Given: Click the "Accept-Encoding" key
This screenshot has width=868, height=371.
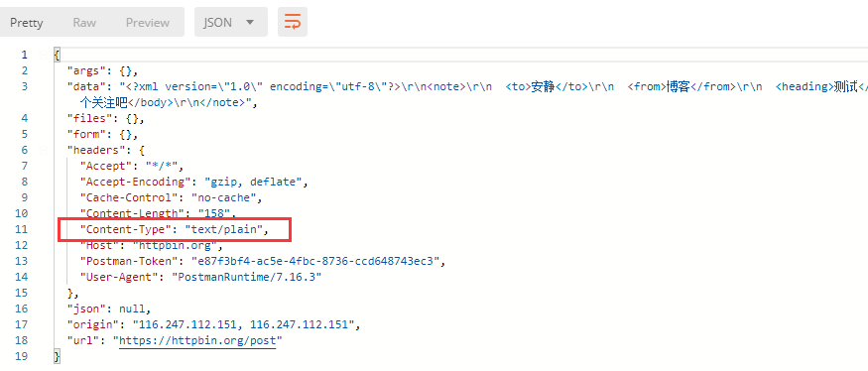Looking at the screenshot, I should tap(136, 182).
